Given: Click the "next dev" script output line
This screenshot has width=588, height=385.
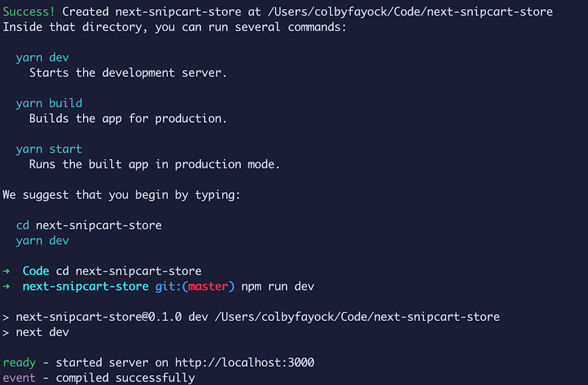Looking at the screenshot, I should 42,332.
